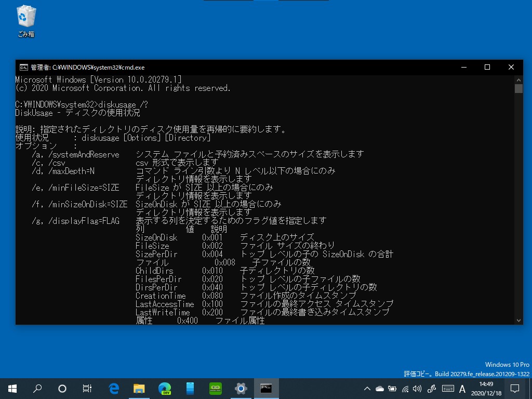The height and width of the screenshot is (399, 532).
Task: Open the touch keyboard from the system tray
Action: (x=447, y=388)
